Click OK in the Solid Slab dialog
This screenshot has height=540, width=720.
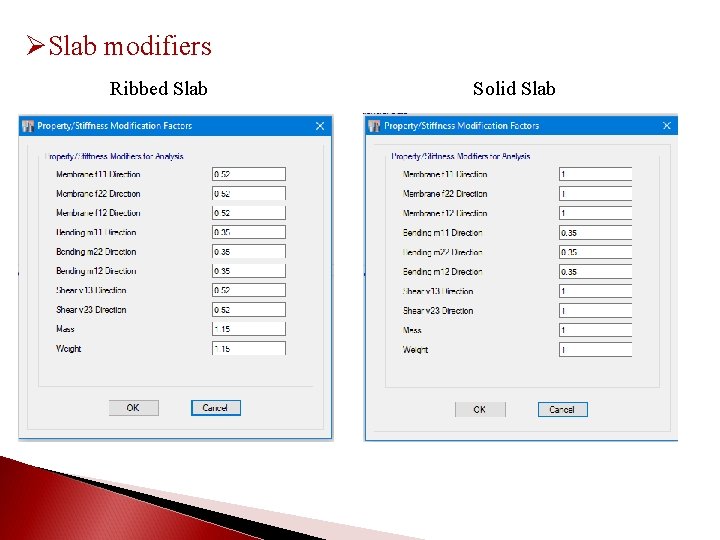[480, 410]
